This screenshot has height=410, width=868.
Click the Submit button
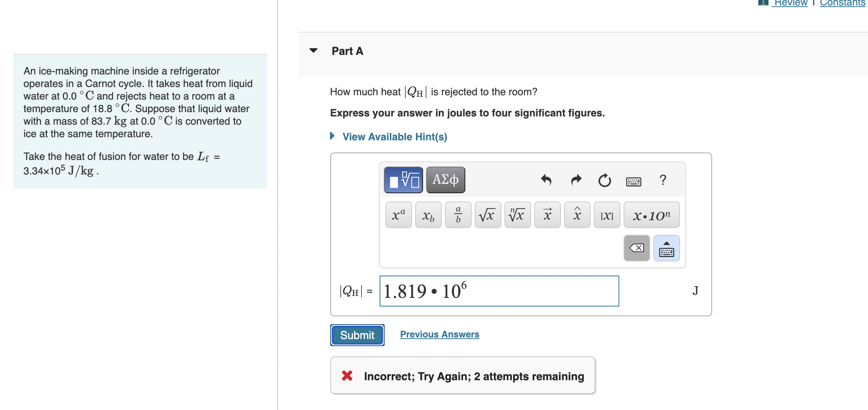(357, 335)
